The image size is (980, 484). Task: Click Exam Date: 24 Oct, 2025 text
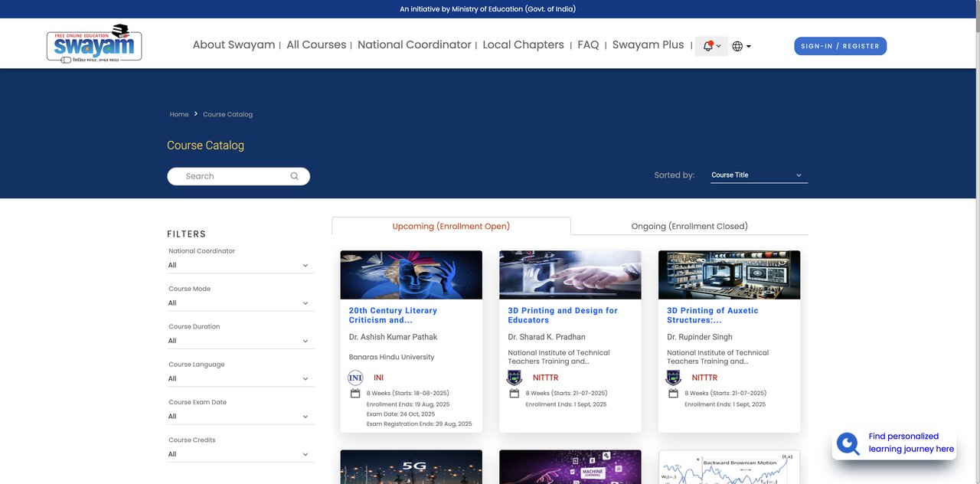pyautogui.click(x=400, y=414)
